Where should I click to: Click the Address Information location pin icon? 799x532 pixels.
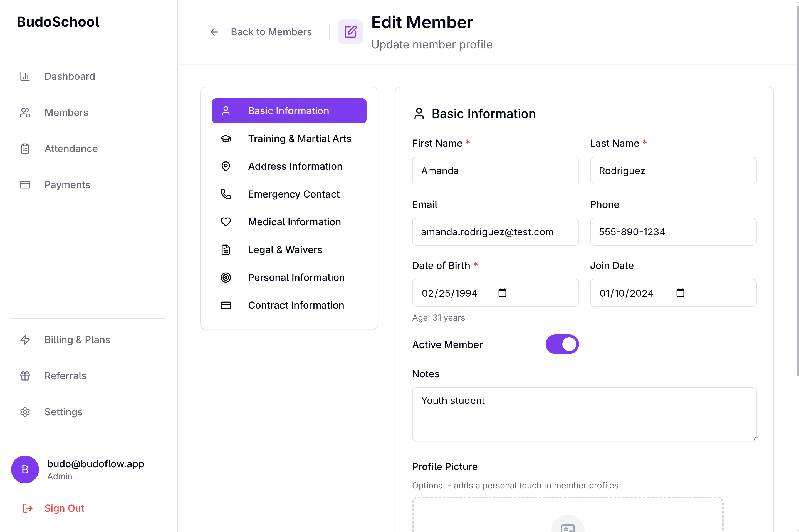pos(226,166)
